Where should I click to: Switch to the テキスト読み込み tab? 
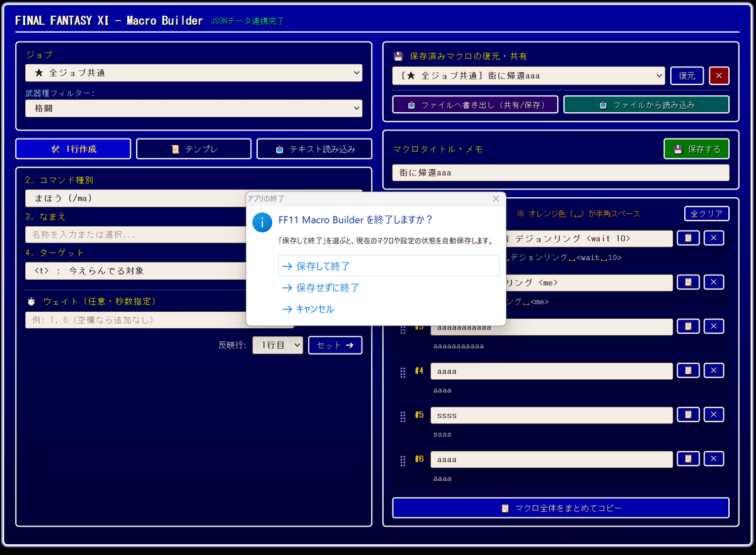[314, 149]
